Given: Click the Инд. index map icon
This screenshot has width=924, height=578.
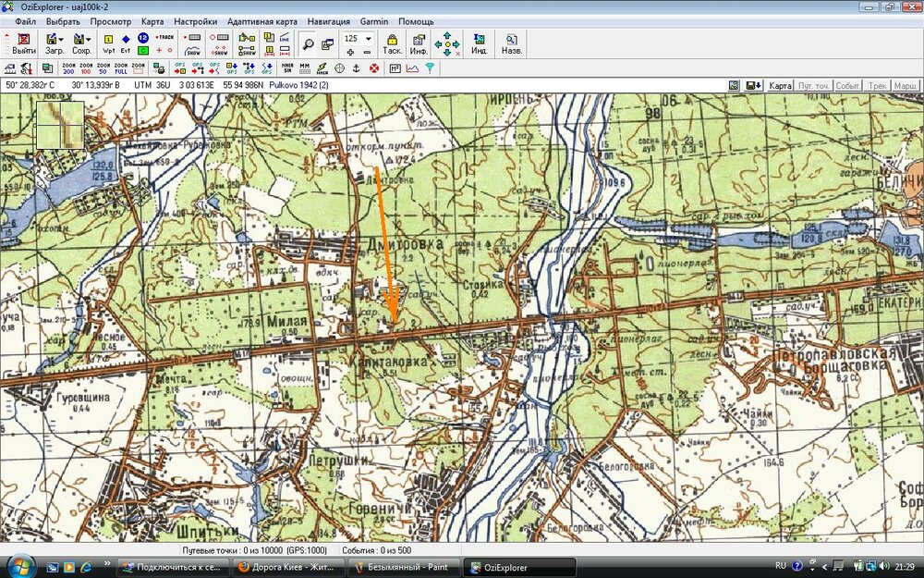Looking at the screenshot, I should pos(479,43).
